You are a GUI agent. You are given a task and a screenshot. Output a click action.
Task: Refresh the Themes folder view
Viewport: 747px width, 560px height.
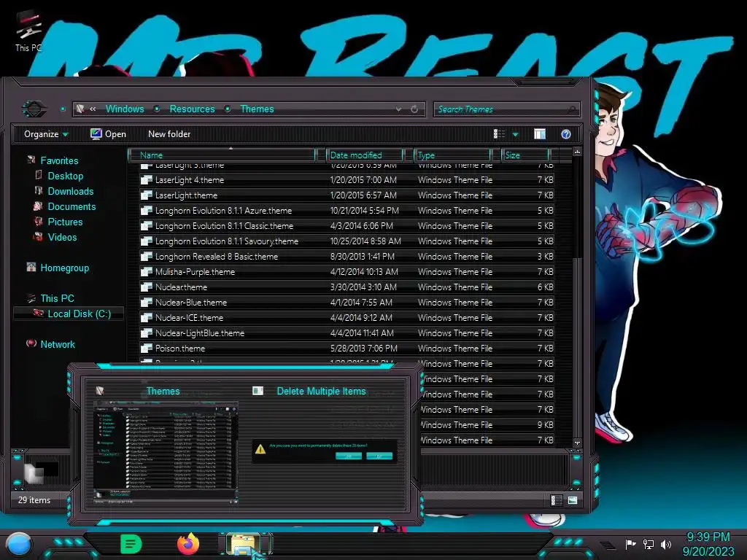click(414, 109)
